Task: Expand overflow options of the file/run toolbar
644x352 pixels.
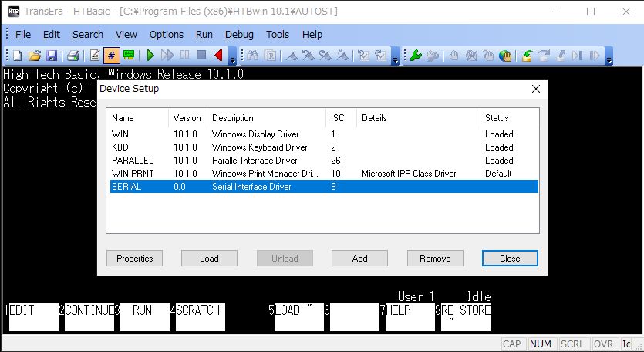Action: click(232, 56)
